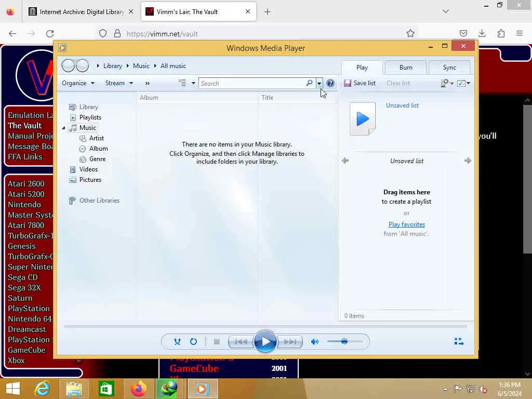This screenshot has height=399, width=532.
Task: Open the search options dropdown arrow
Action: coord(319,83)
